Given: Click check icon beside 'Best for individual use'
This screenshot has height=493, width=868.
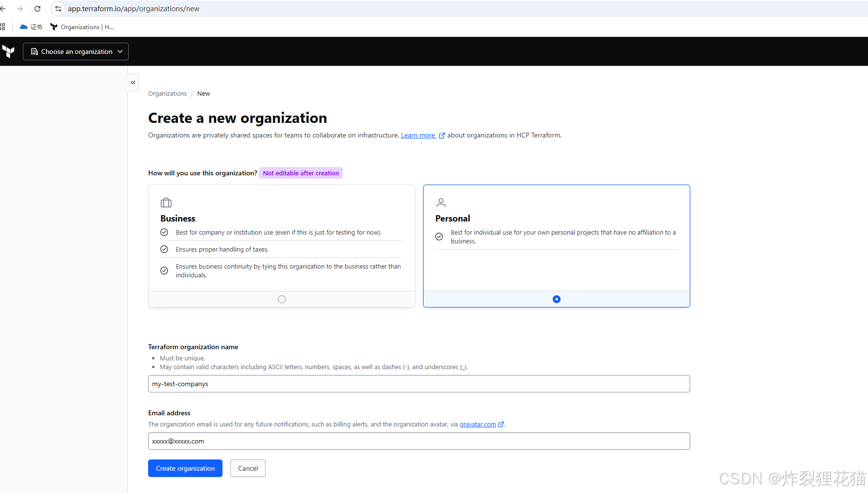Looking at the screenshot, I should pyautogui.click(x=439, y=237).
